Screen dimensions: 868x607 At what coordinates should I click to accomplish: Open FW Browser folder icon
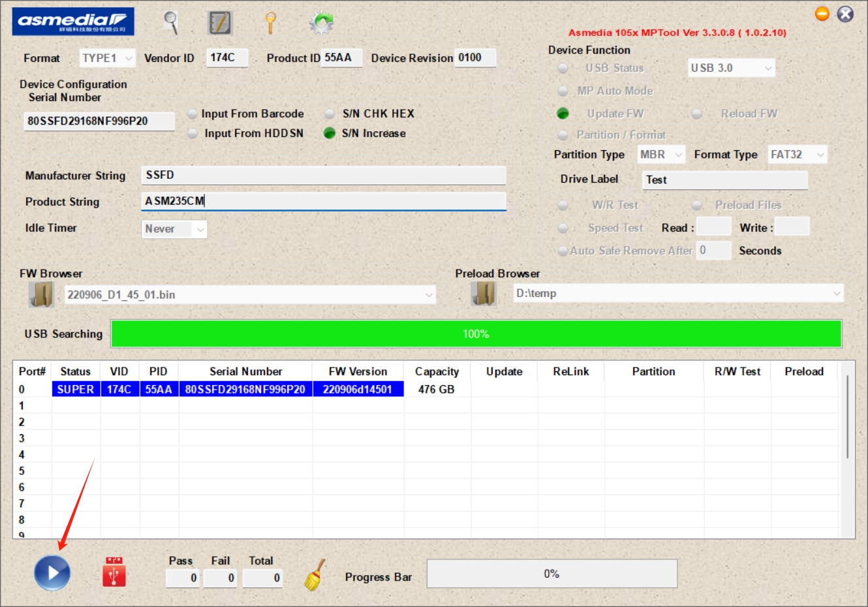[x=41, y=294]
